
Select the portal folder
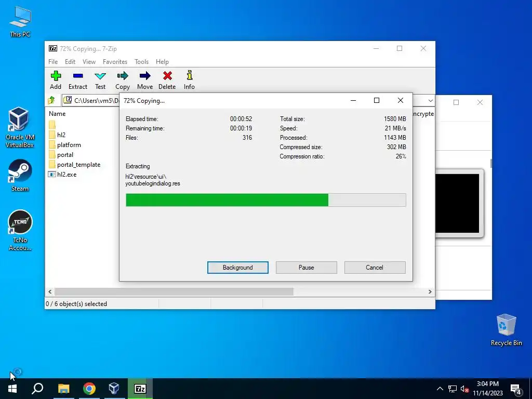61,155
